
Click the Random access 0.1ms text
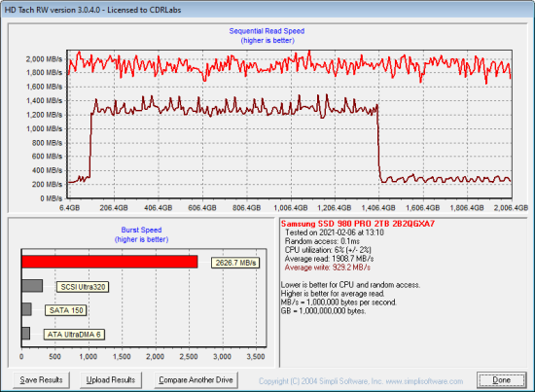pos(322,241)
